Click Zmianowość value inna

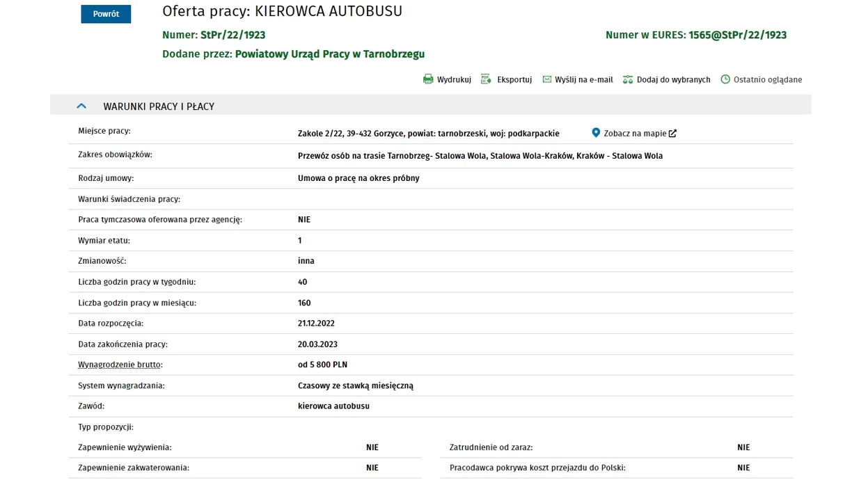point(306,261)
